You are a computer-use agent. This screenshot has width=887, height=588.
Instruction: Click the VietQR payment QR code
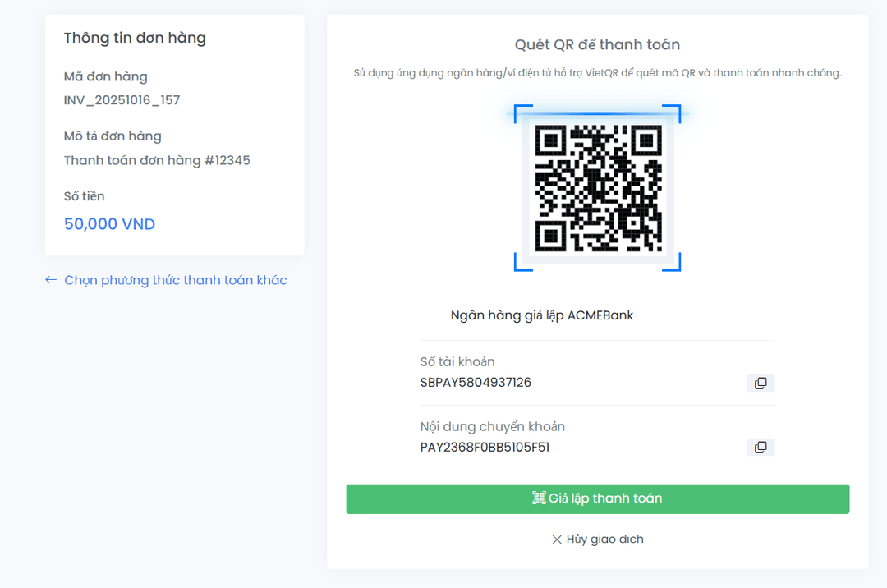[x=598, y=188]
